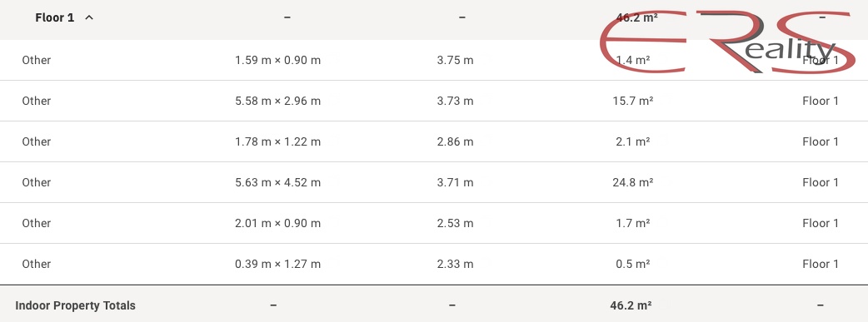Click Floor 1 label in 15.7 m² row
Screen dimensions: 868x322
pyautogui.click(x=821, y=102)
